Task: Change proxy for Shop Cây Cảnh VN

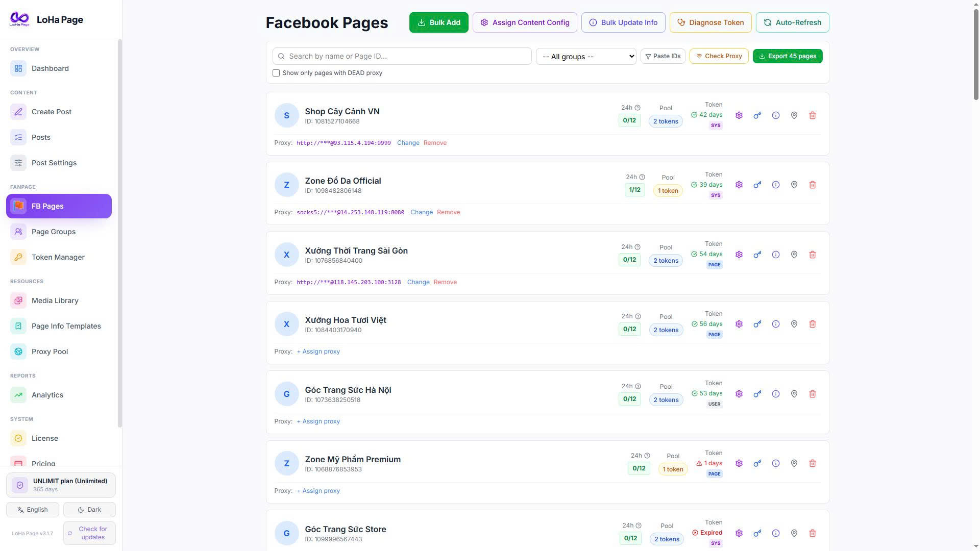Action: click(x=408, y=143)
